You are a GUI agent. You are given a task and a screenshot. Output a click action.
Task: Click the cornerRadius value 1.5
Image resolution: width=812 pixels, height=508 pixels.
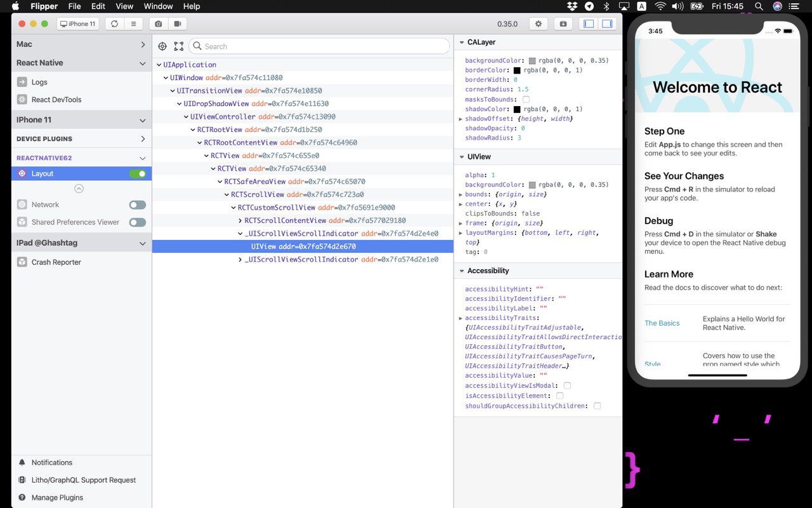[523, 90]
